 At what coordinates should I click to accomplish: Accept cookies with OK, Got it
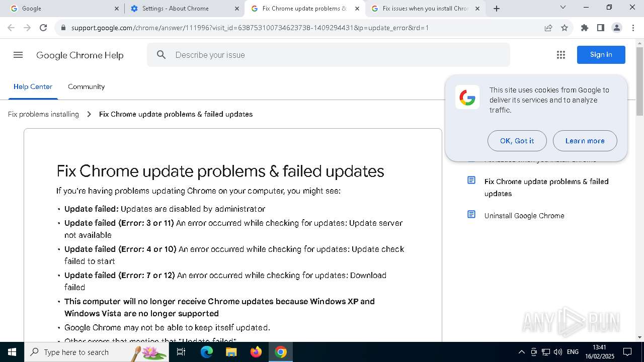point(517,141)
